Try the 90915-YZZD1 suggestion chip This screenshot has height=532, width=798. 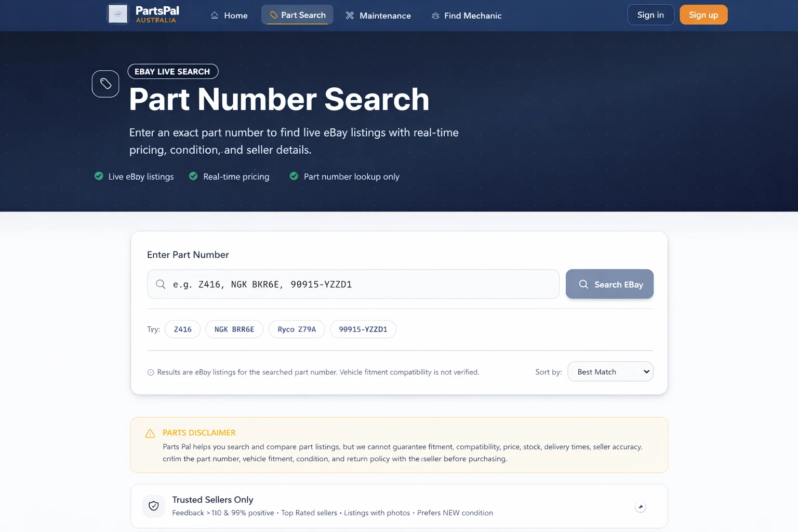coord(363,329)
